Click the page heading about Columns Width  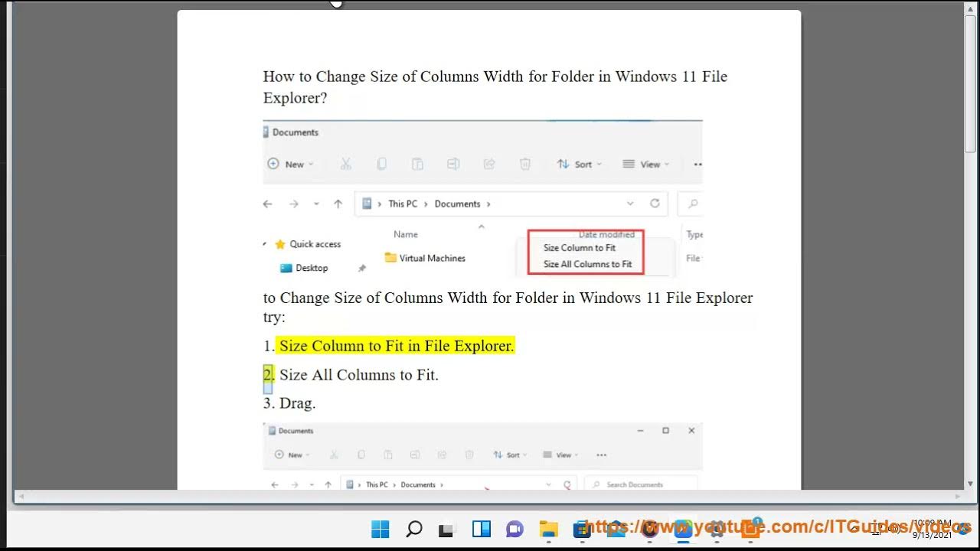tap(495, 87)
